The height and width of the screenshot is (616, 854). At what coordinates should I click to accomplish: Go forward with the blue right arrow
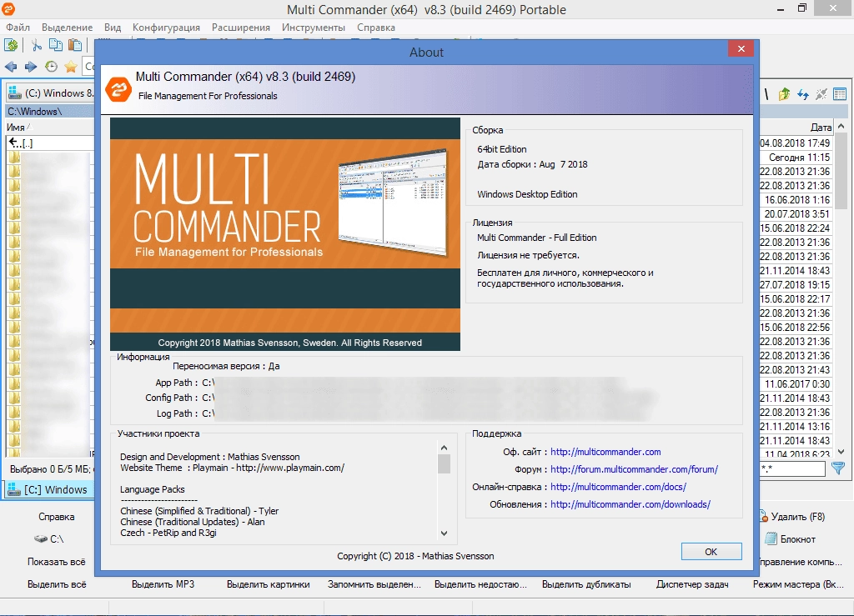(x=31, y=67)
